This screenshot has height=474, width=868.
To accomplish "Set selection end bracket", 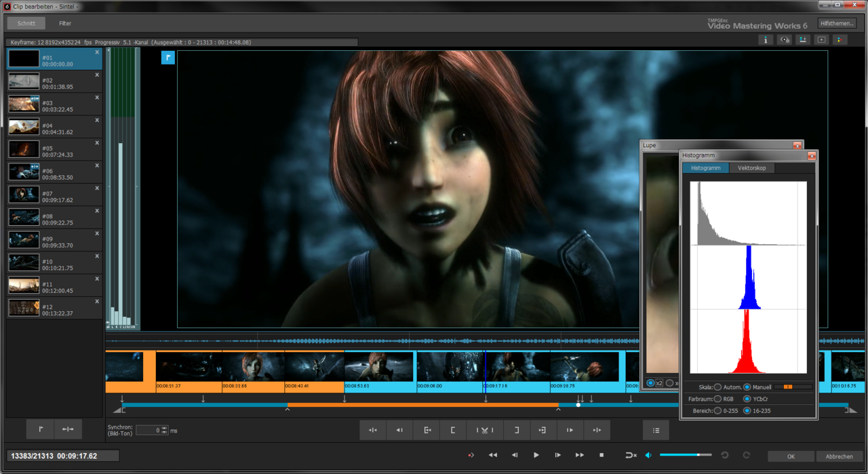I will click(516, 430).
